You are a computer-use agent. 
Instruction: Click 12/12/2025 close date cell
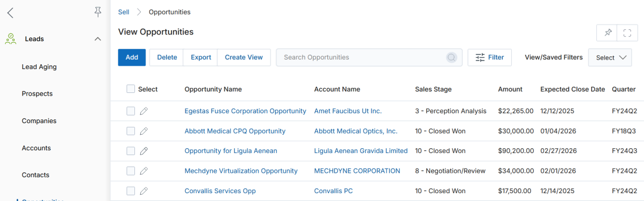(557, 111)
